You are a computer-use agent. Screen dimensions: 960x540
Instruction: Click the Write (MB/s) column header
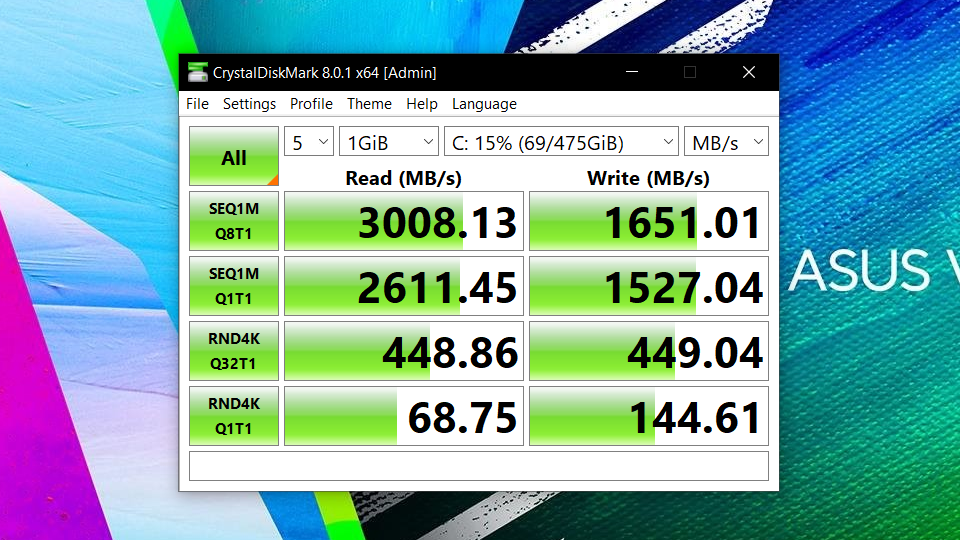pyautogui.click(x=648, y=178)
